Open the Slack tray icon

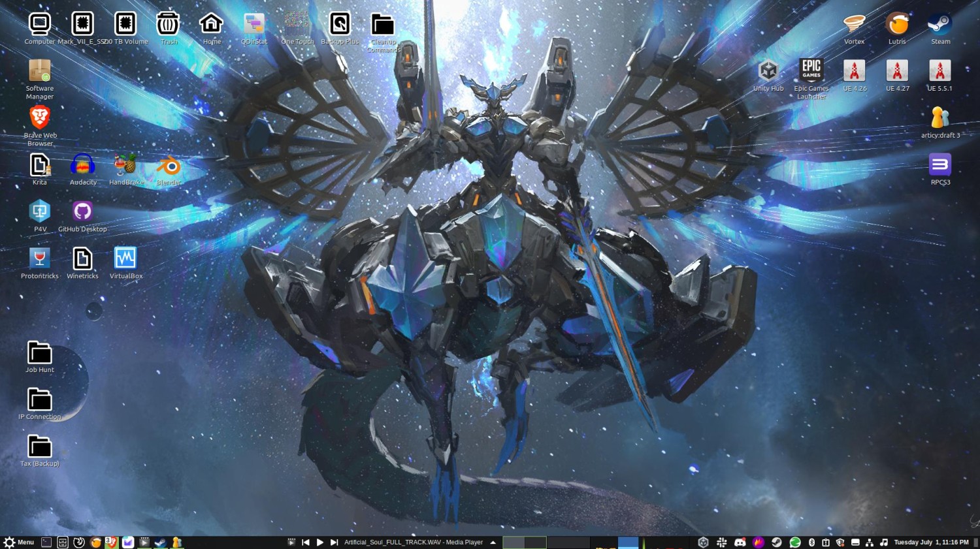(x=722, y=542)
